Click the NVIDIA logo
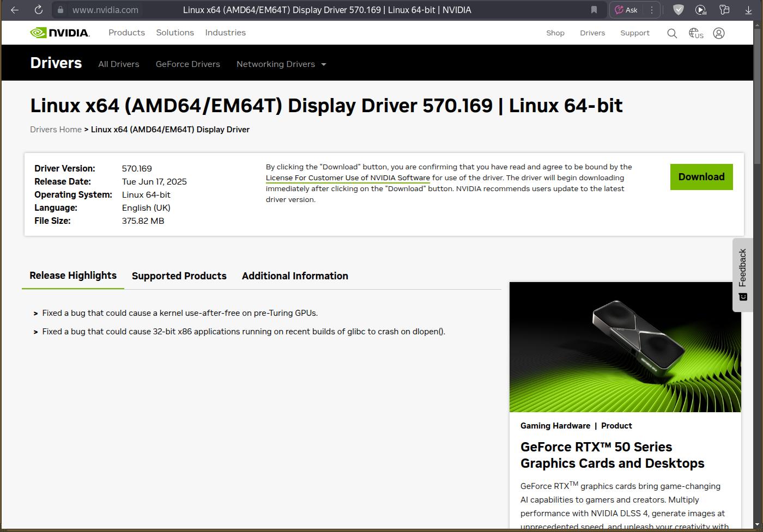 [60, 33]
